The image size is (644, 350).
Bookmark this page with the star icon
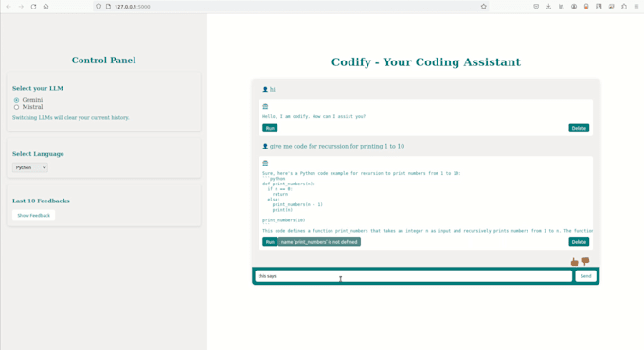[x=483, y=7]
